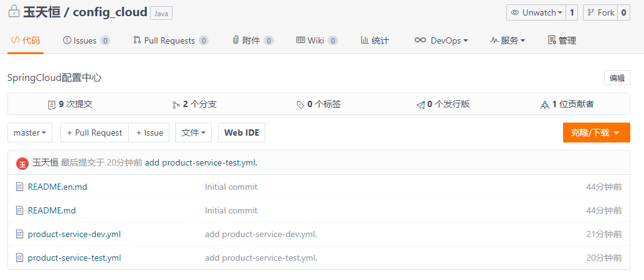Go to the Wiki tab
Viewport: 644px width, 280px height.
(317, 40)
